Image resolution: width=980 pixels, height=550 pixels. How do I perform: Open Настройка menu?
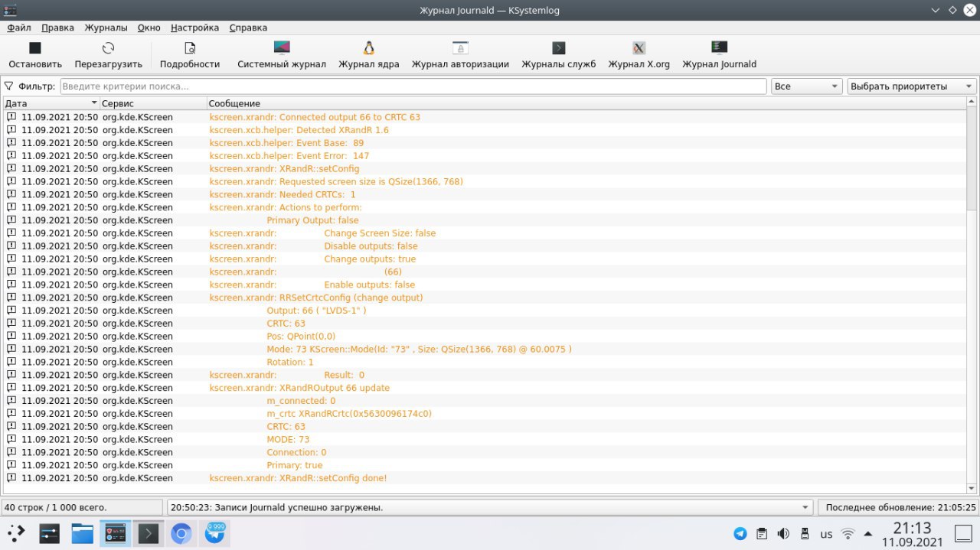194,28
